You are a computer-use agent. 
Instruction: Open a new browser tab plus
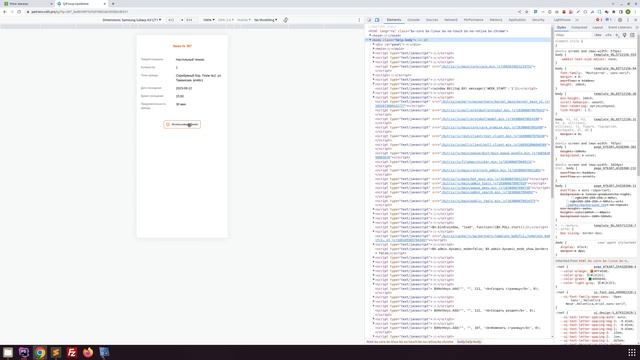[x=113, y=4]
